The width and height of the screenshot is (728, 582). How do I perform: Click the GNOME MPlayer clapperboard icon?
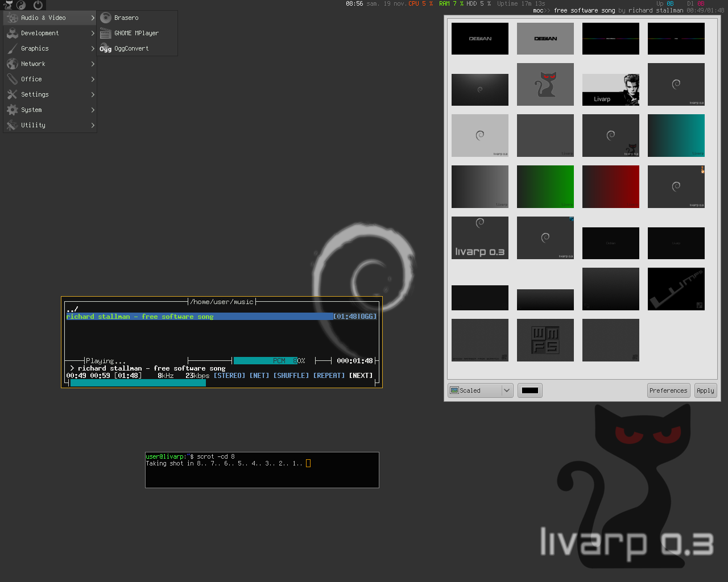(106, 33)
